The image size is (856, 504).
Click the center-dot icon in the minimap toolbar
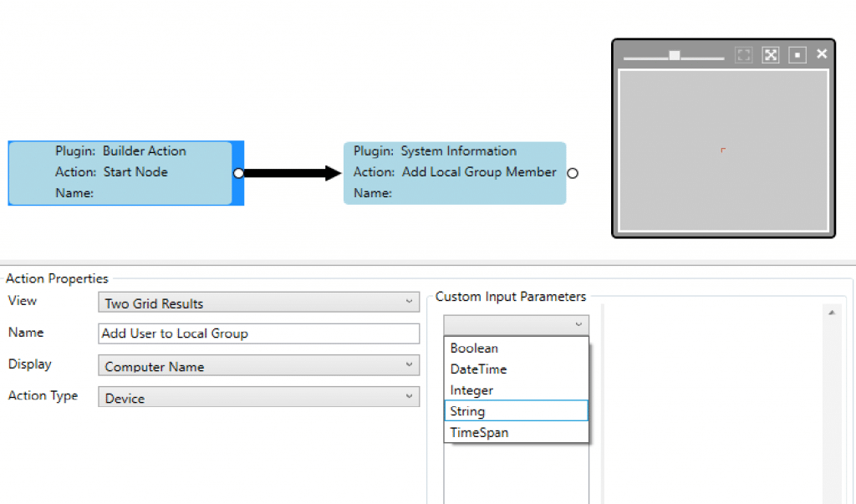click(797, 55)
